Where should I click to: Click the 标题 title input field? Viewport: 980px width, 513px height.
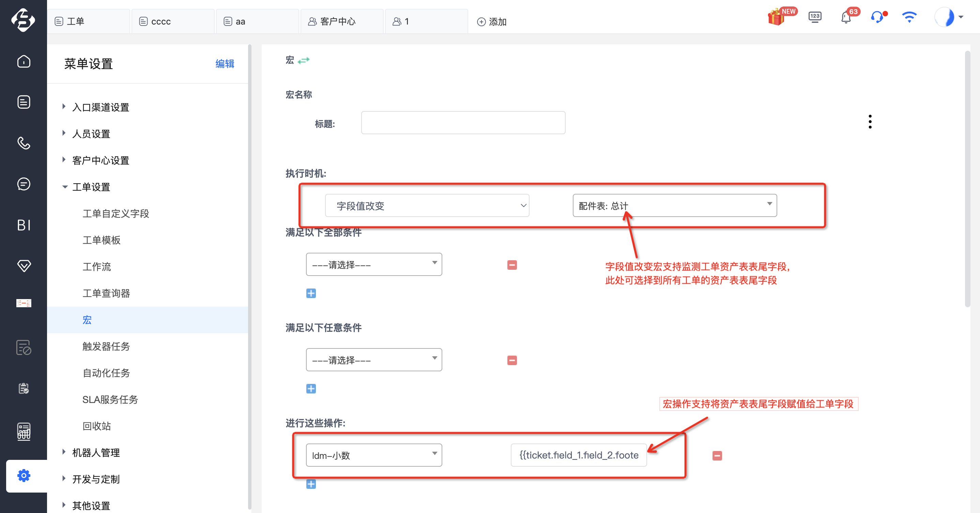tap(463, 123)
